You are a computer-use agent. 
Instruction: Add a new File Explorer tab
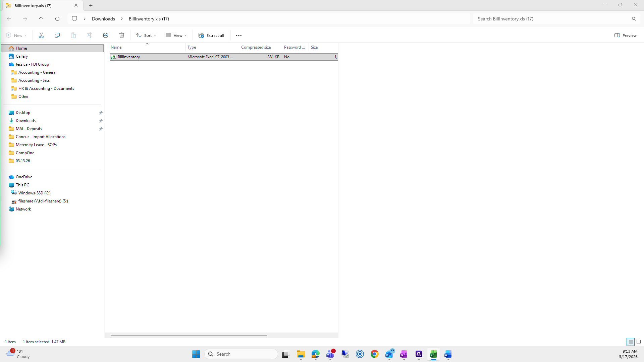91,5
